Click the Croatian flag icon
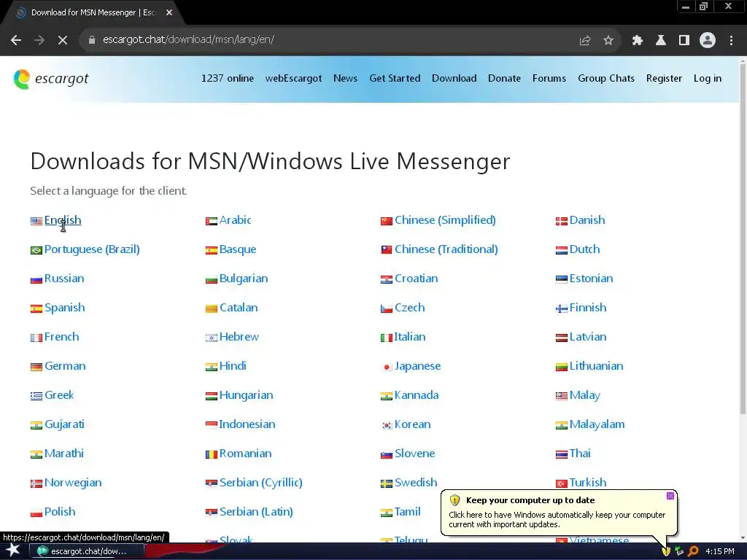The height and width of the screenshot is (560, 747). click(x=387, y=279)
